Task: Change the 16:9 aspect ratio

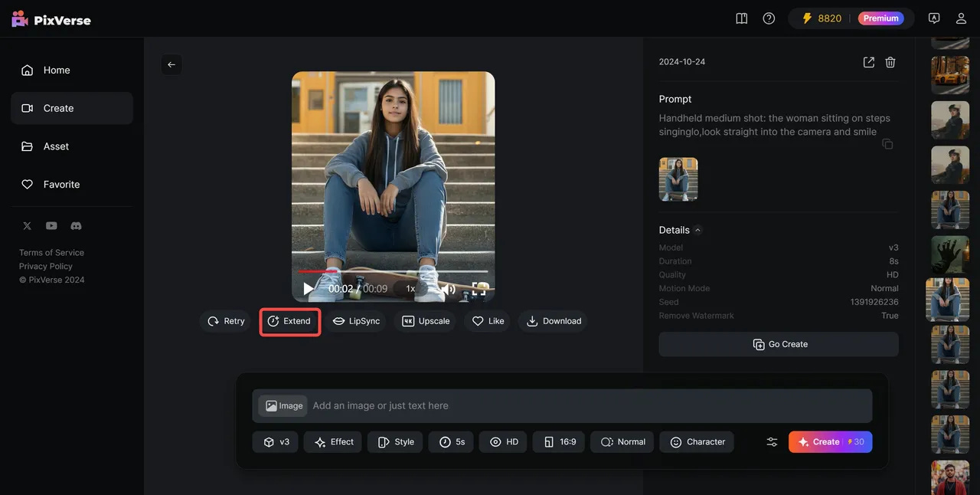Action: click(x=559, y=442)
